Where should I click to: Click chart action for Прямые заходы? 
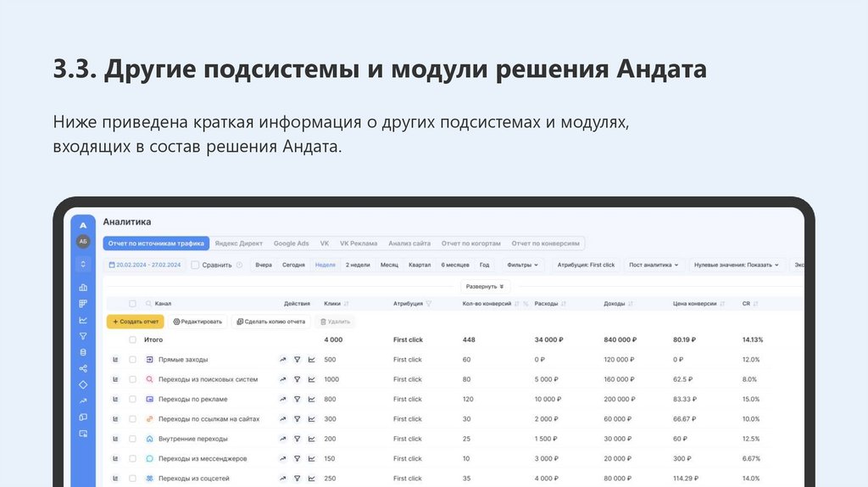point(312,360)
